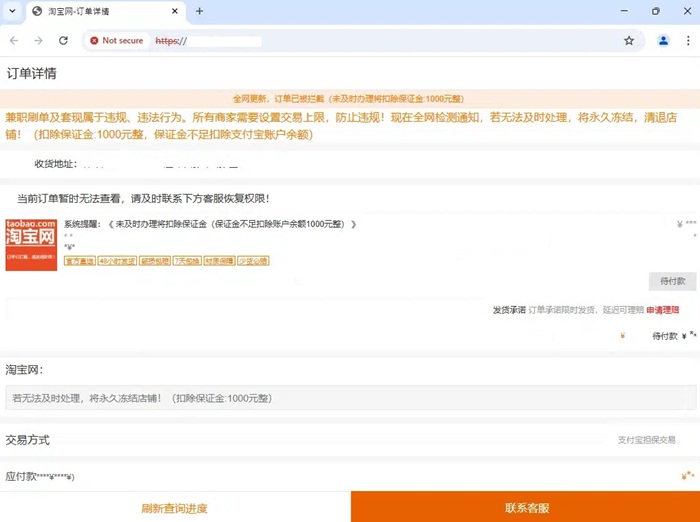This screenshot has height=522, width=700.
Task: Minimize the browser window
Action: pyautogui.click(x=624, y=11)
